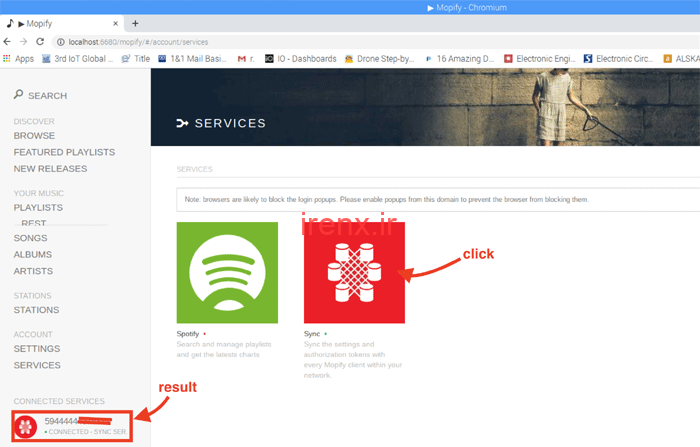Image resolution: width=700 pixels, height=447 pixels.
Task: Show the Albums list
Action: [33, 255]
